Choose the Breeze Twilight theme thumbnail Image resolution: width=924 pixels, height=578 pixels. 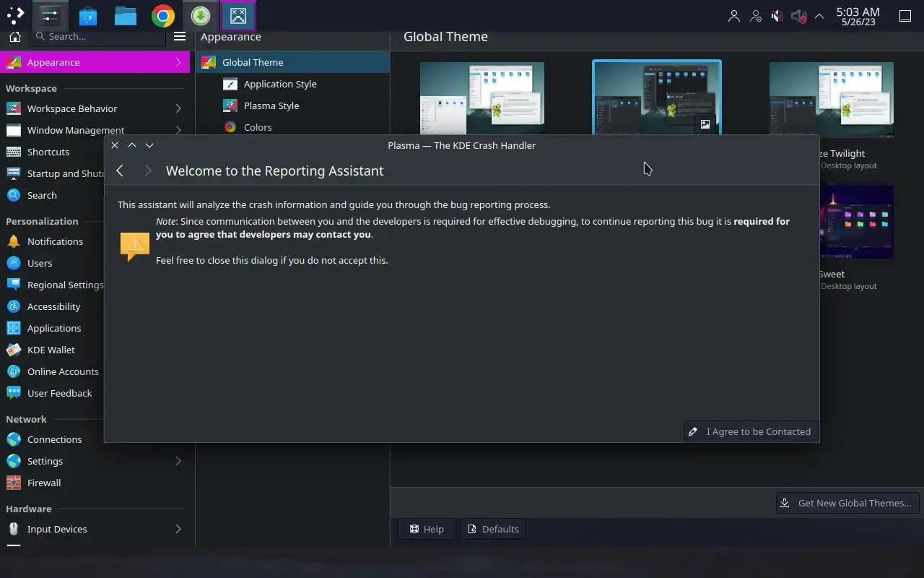(x=832, y=100)
